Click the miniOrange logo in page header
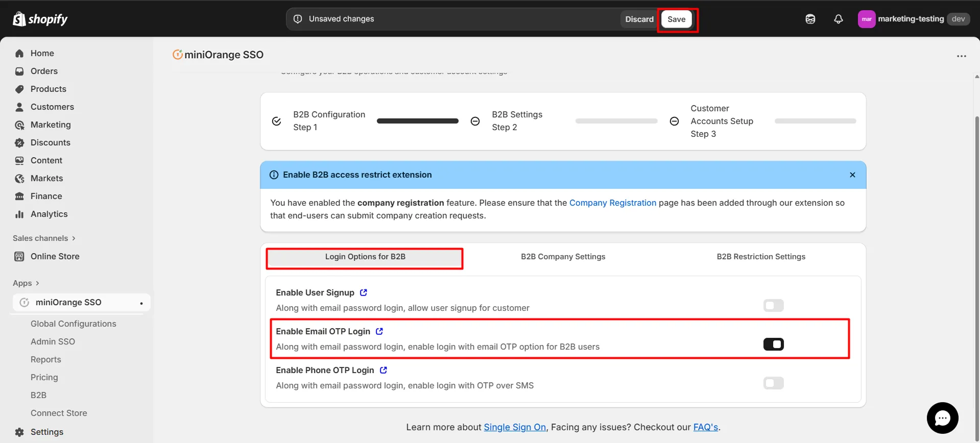Image resolution: width=980 pixels, height=443 pixels. pos(177,55)
